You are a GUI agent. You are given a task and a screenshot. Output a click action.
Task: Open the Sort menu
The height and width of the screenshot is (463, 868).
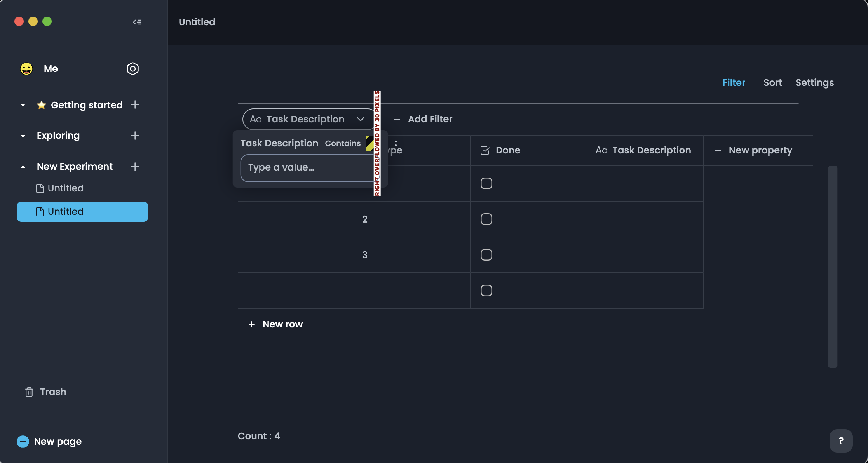click(772, 83)
